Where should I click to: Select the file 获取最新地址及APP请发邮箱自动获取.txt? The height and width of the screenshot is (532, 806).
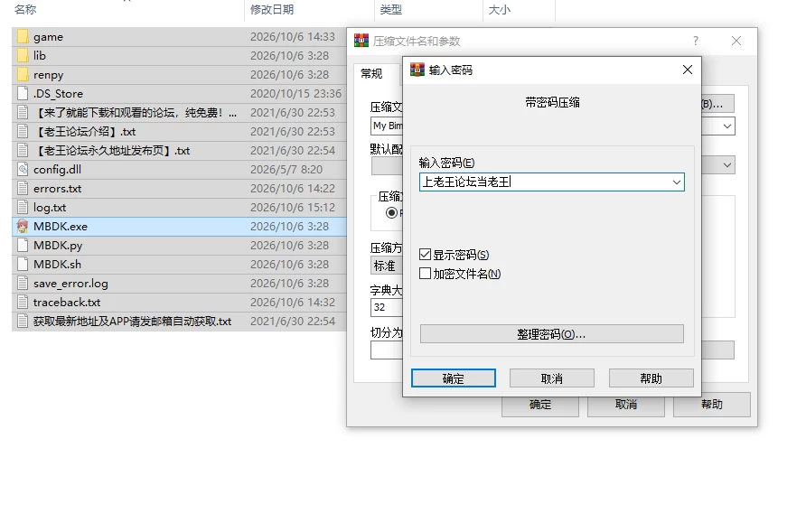132,322
